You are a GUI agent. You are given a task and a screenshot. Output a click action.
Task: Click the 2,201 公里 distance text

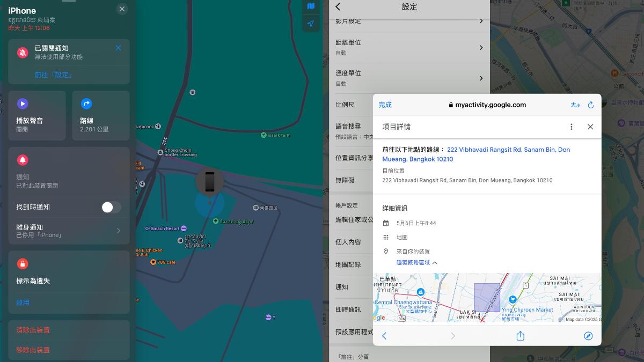[94, 129]
